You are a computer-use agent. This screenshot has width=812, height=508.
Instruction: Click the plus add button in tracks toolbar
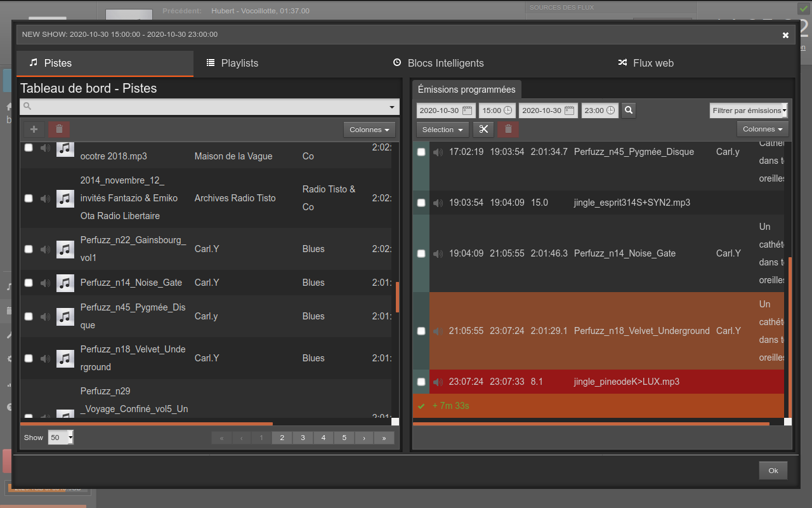click(34, 130)
